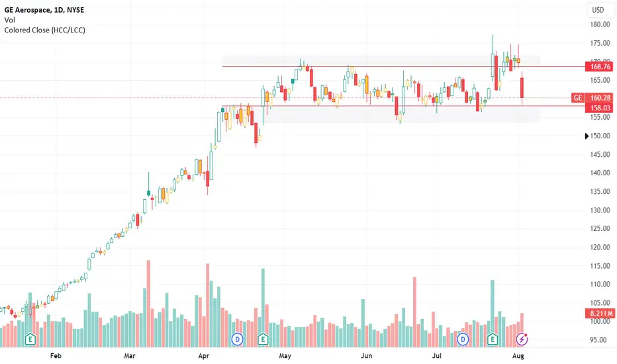Click the late-July earnings E marker

click(493, 339)
